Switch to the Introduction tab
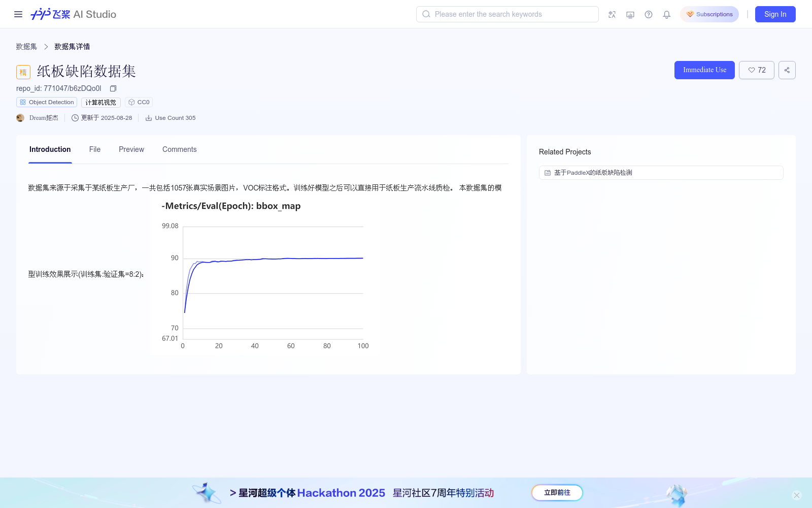 (50, 149)
